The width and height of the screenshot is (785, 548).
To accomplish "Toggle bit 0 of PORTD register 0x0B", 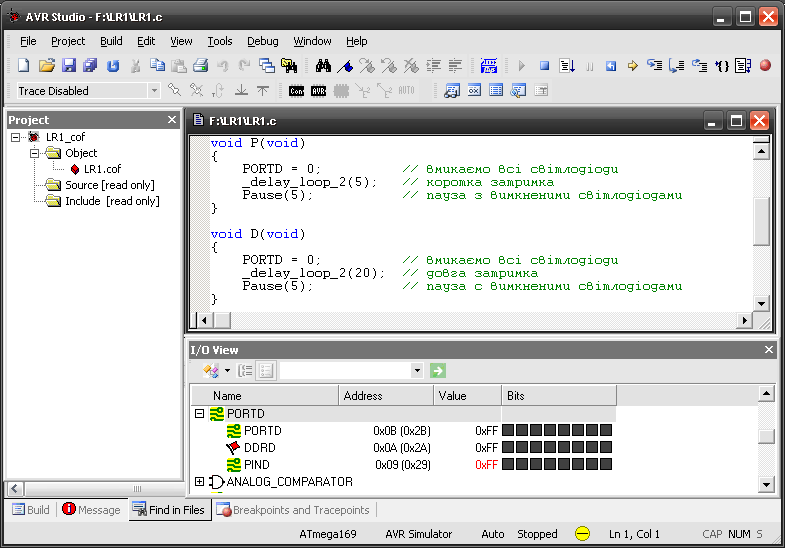I will click(606, 430).
